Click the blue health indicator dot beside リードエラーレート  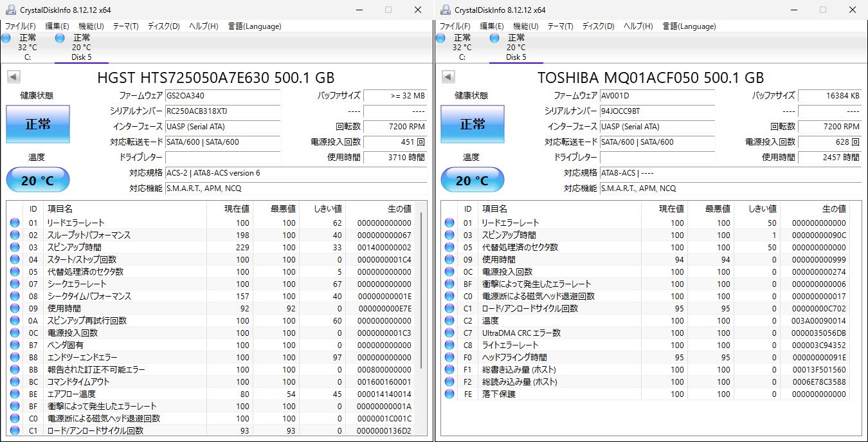pyautogui.click(x=14, y=222)
